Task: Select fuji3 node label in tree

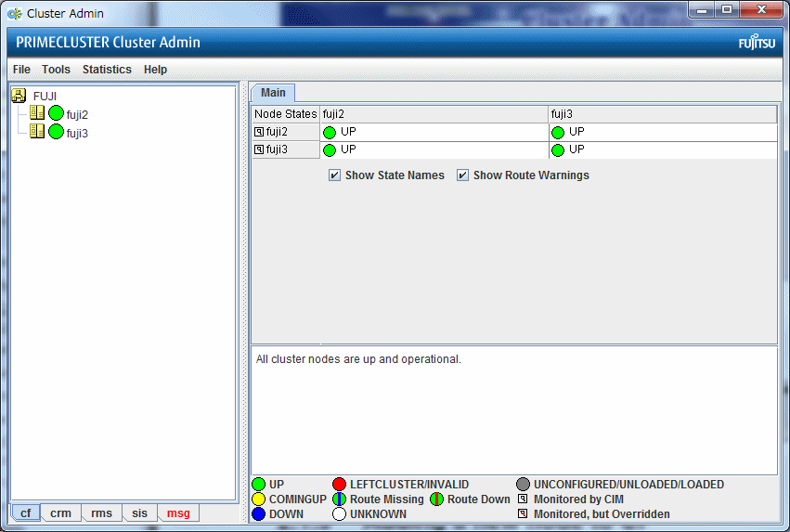Action: [77, 134]
